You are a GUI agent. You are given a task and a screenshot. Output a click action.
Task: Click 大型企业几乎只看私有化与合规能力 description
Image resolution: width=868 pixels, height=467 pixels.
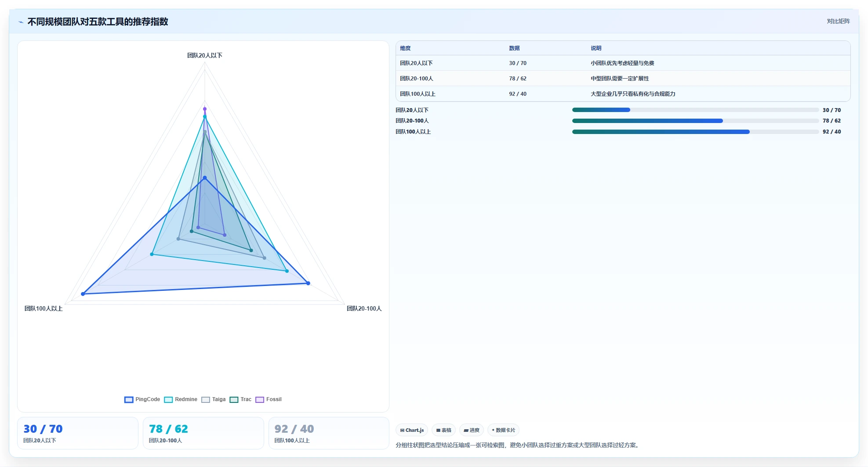[x=633, y=94]
